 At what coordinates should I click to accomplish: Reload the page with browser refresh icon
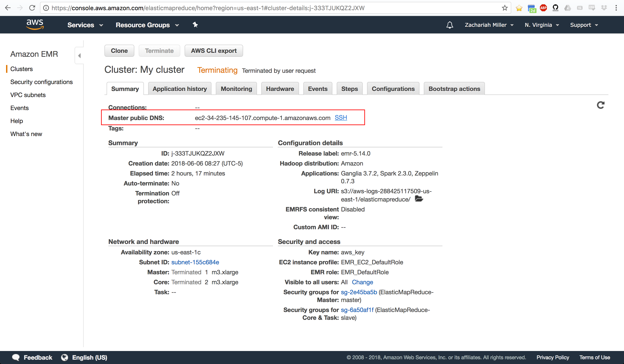coord(32,8)
